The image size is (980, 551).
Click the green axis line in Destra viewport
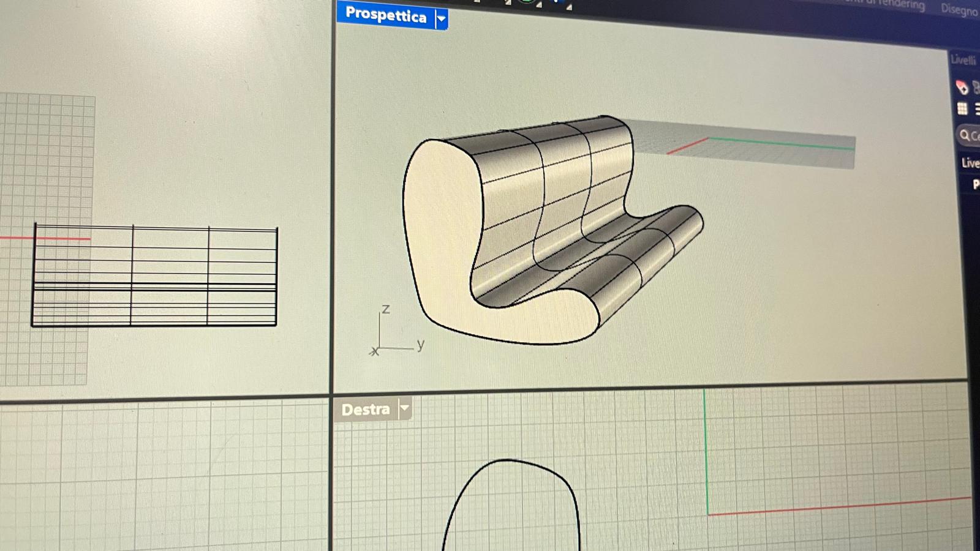pyautogui.click(x=706, y=453)
